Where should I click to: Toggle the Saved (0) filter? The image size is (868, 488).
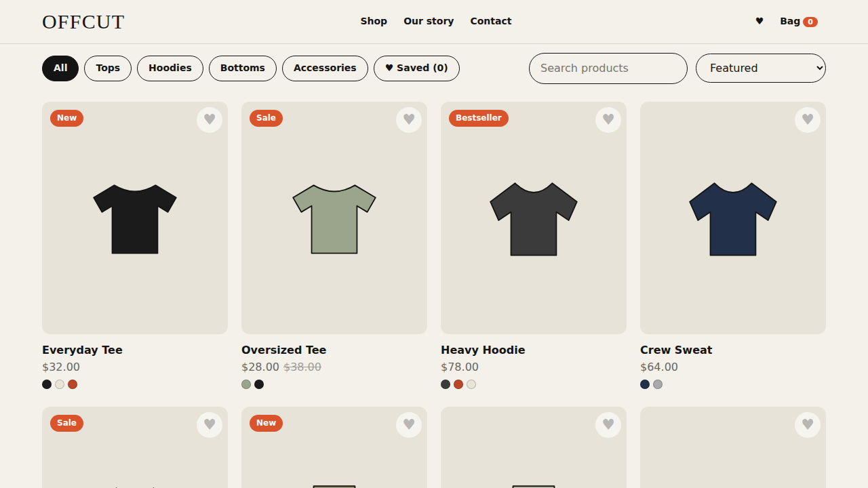click(x=416, y=68)
